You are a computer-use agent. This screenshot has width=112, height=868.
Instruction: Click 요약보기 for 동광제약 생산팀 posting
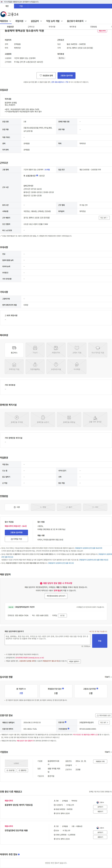point(100,807)
